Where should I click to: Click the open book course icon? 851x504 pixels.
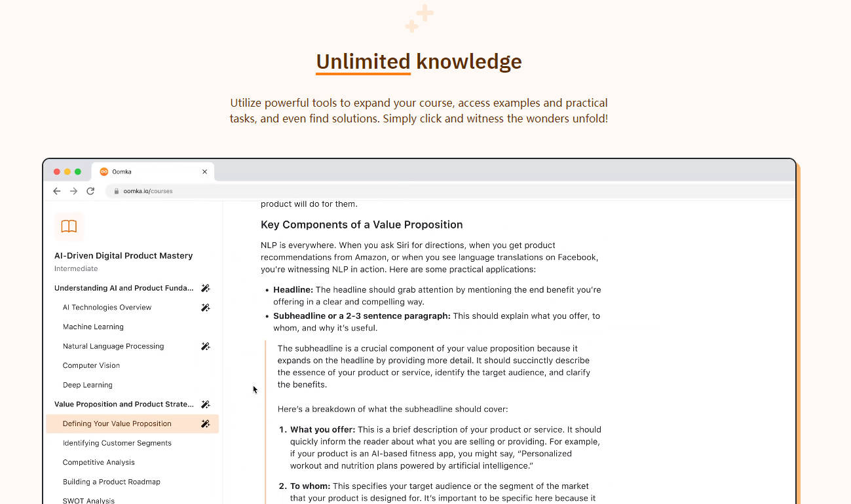tap(69, 226)
